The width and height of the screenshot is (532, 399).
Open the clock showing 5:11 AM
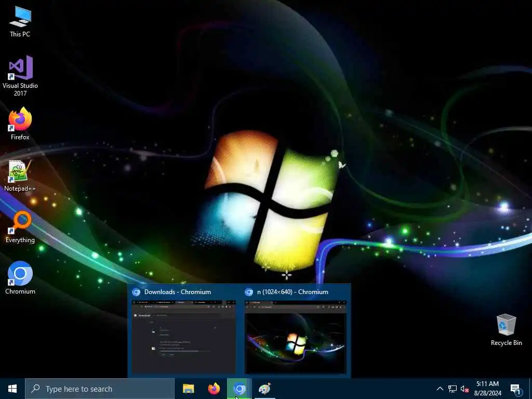point(487,389)
